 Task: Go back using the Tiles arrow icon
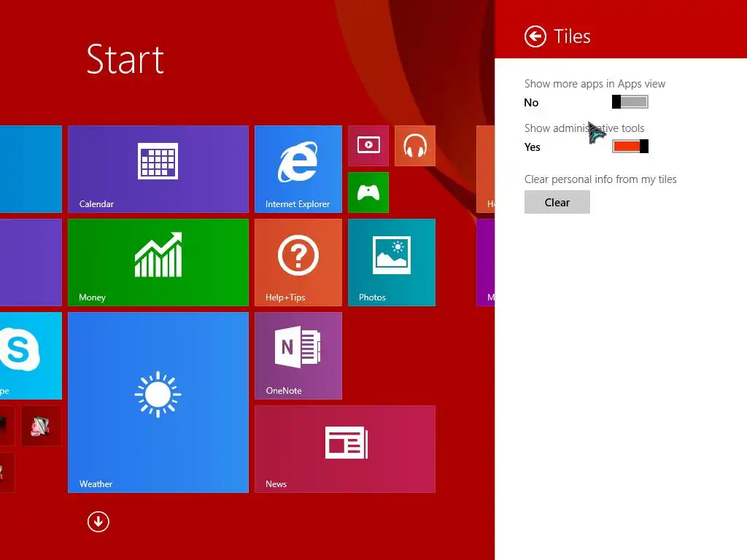(x=535, y=36)
